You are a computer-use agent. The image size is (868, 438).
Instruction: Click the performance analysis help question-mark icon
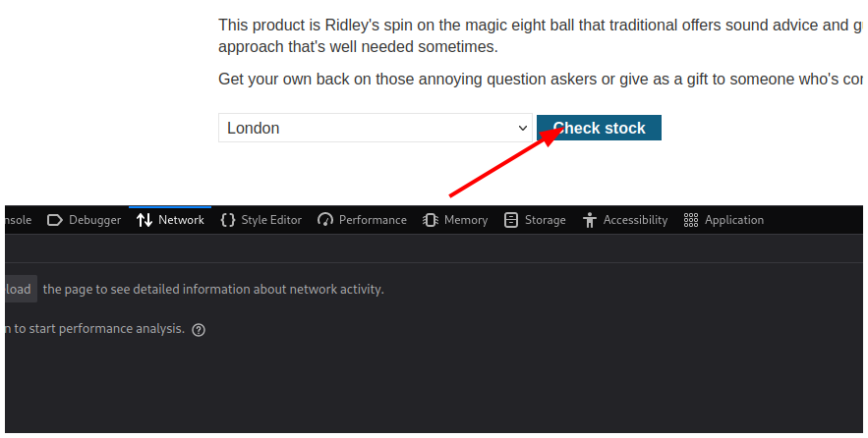click(199, 330)
